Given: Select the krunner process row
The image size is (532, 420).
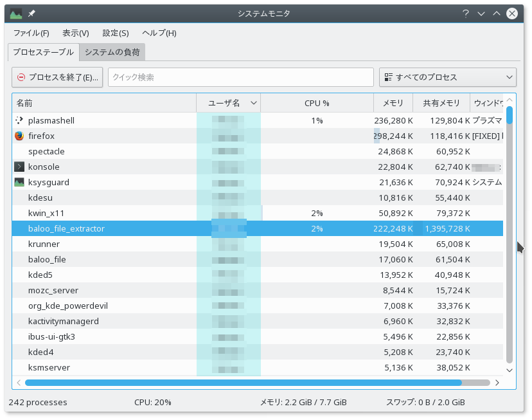Looking at the screenshot, I should (x=258, y=244).
